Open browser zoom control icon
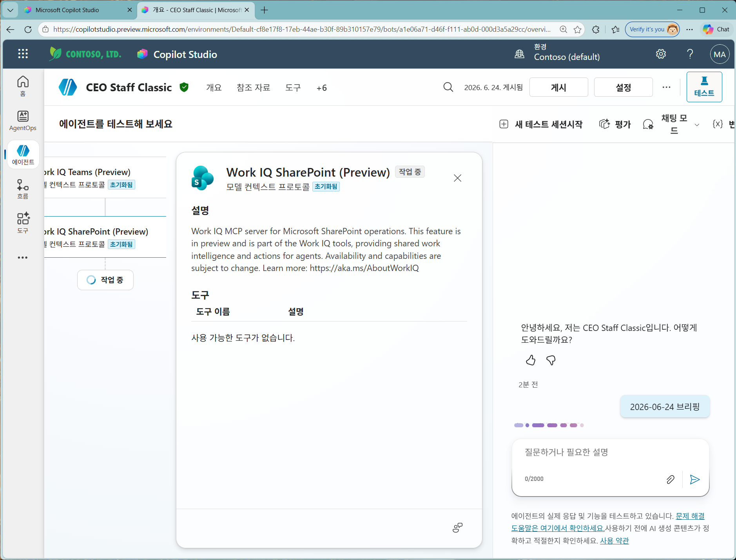 pos(564,29)
